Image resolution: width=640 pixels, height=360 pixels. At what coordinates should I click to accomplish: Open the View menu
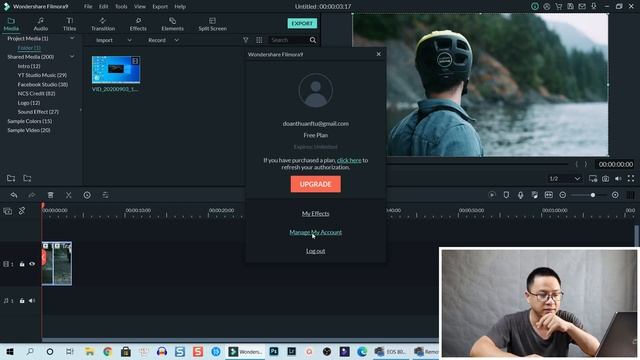(140, 7)
